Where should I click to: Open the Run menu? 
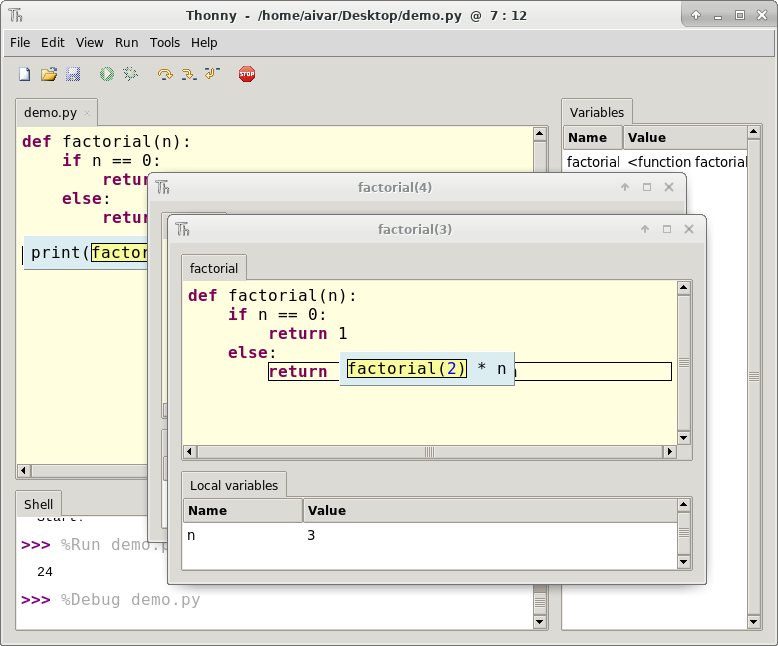pos(126,43)
